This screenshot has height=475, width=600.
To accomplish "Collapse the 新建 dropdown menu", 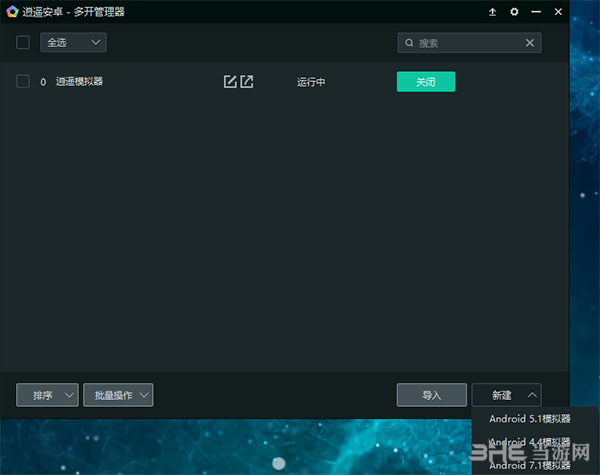I will (507, 395).
